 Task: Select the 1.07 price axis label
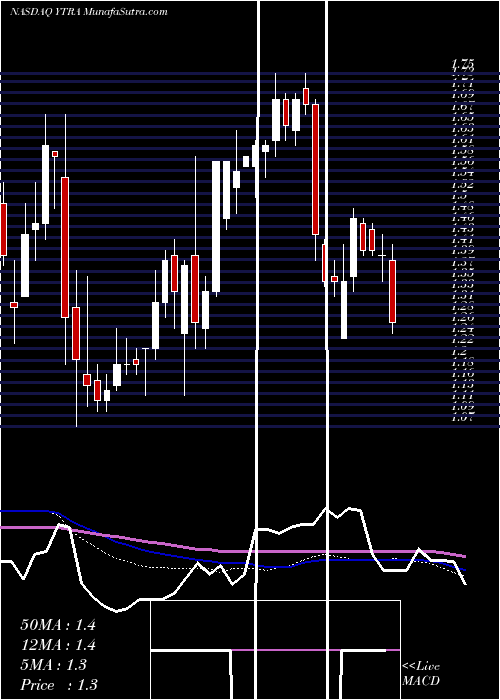click(x=463, y=418)
